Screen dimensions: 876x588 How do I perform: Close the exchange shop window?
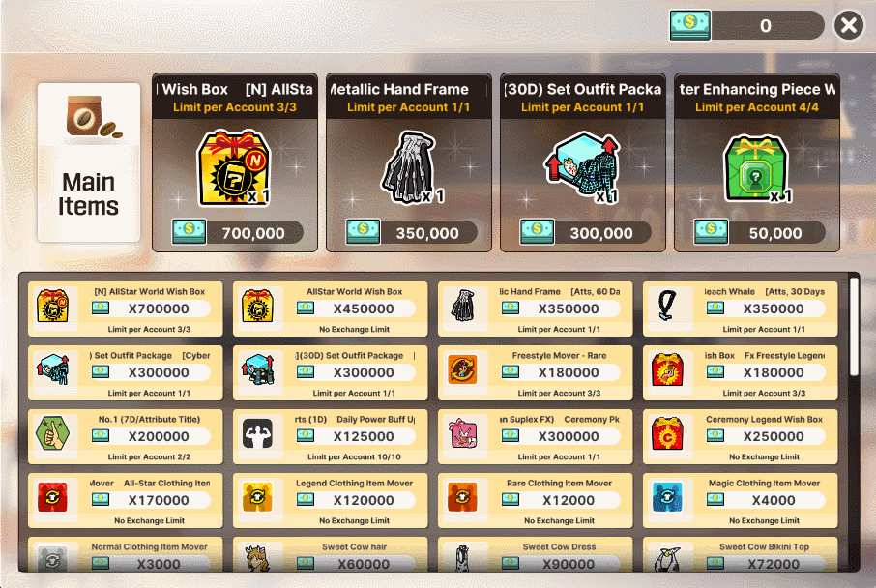click(849, 26)
